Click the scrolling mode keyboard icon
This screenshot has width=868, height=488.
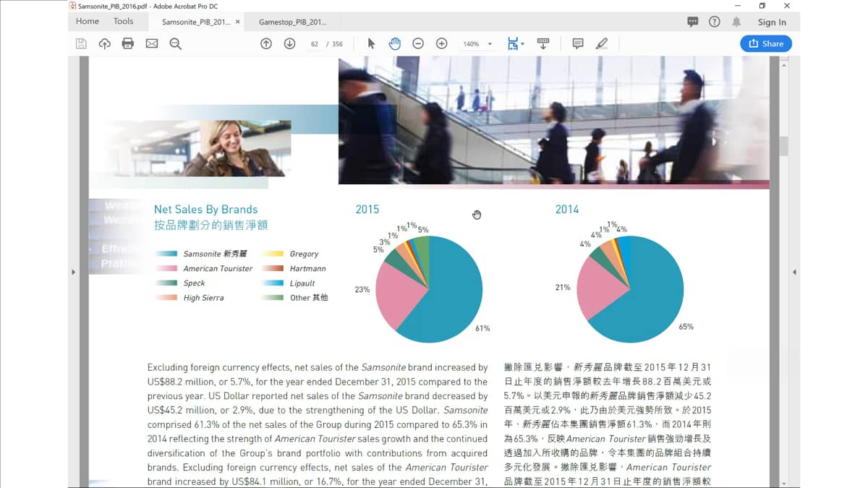(543, 43)
